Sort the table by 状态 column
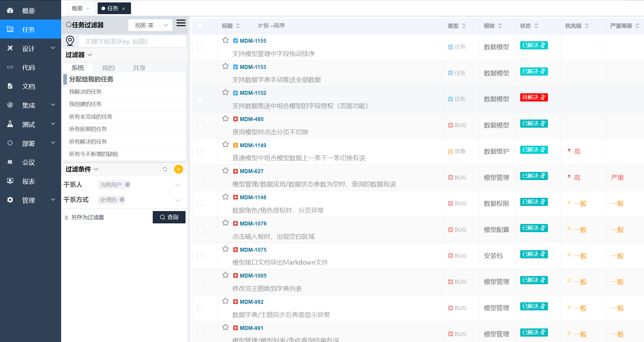Screen dimensions: 644x342 536,26
